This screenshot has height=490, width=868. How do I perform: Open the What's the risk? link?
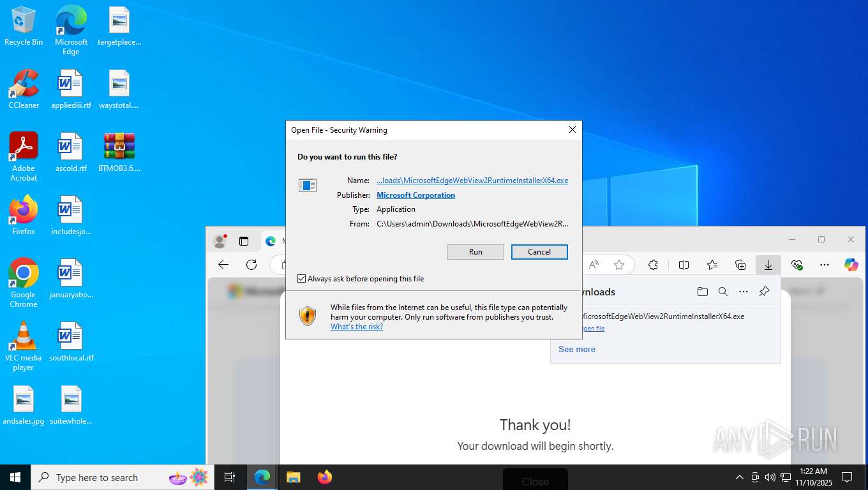click(x=357, y=327)
